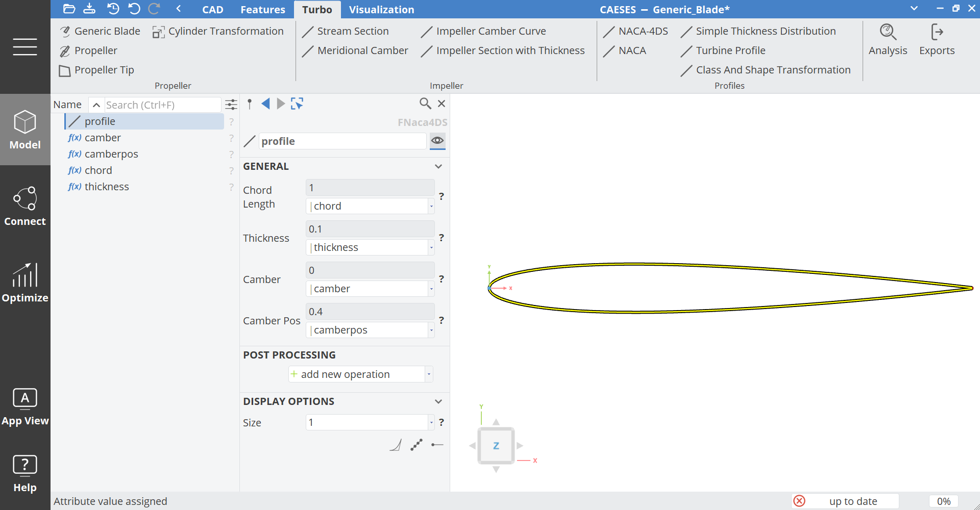The width and height of the screenshot is (980, 510).
Task: Open tree filter settings icon
Action: [231, 105]
